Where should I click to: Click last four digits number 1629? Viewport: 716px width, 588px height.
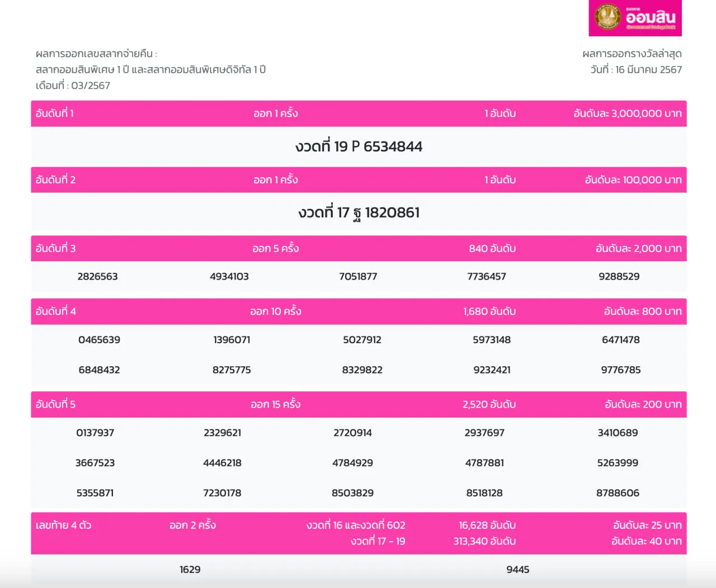pyautogui.click(x=190, y=570)
